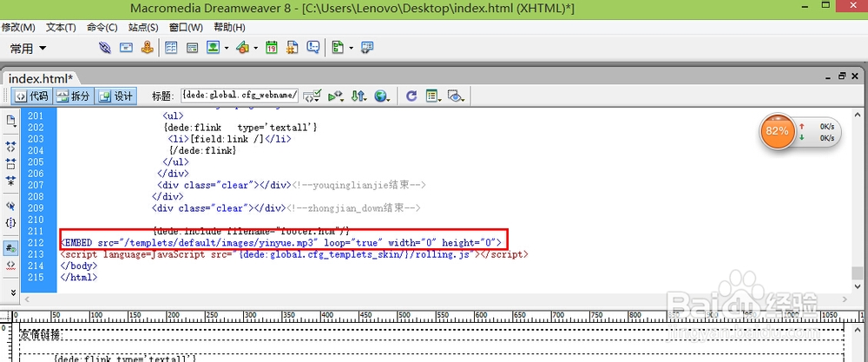Select the parent tag

11,206
